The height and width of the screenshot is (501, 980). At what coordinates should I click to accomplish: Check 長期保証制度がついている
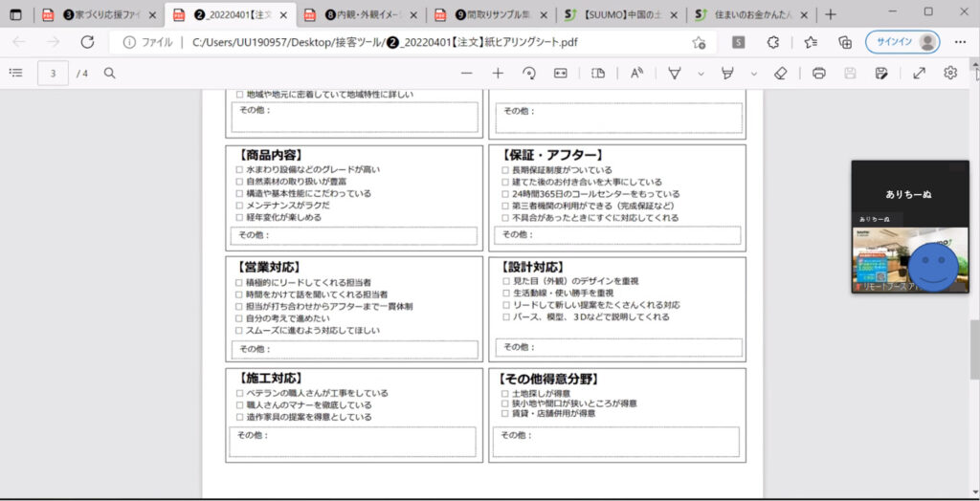pyautogui.click(x=505, y=169)
